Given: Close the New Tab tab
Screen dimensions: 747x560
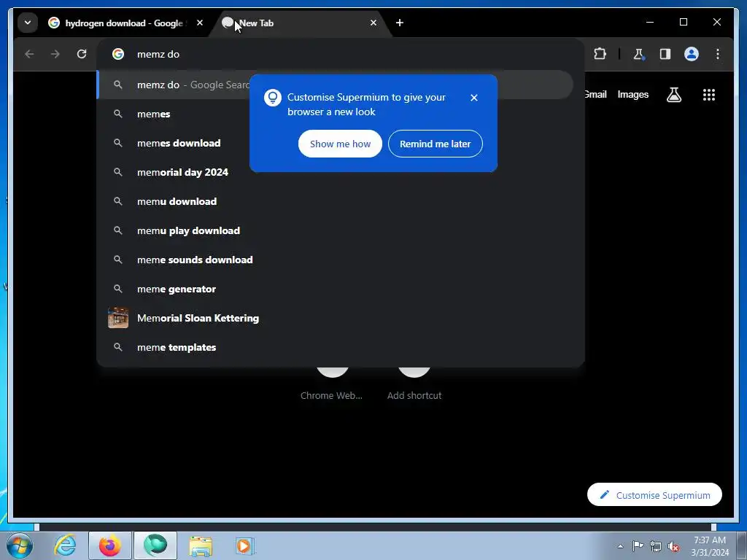Looking at the screenshot, I should pyautogui.click(x=373, y=23).
